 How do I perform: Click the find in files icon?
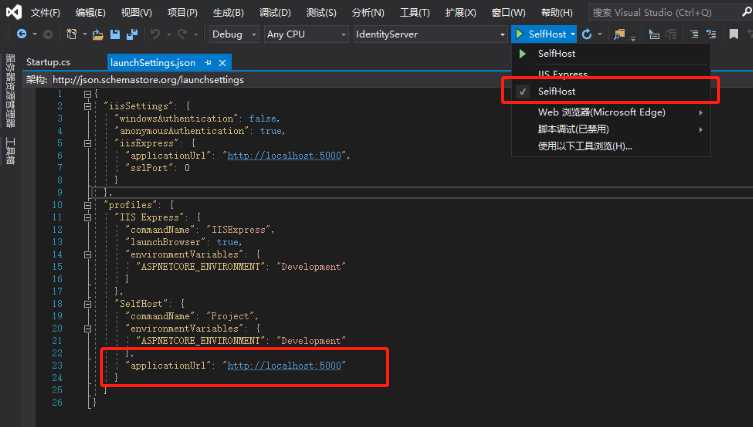click(619, 34)
